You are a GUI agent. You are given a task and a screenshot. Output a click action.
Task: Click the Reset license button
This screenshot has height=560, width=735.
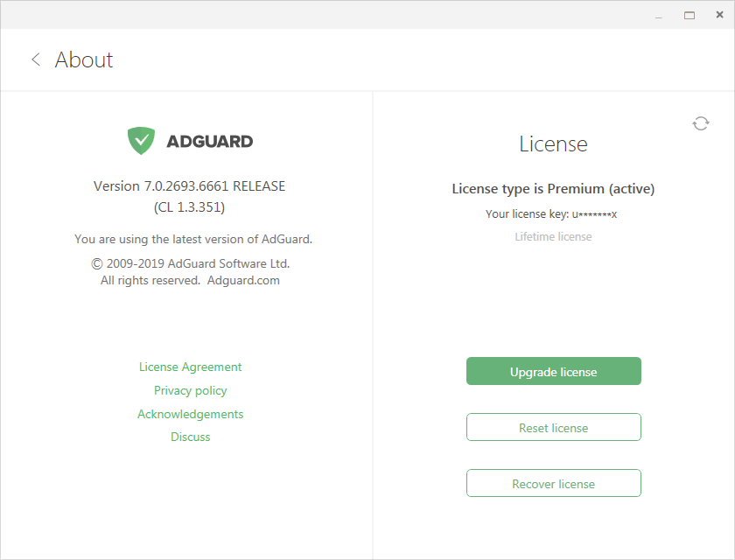tap(554, 427)
